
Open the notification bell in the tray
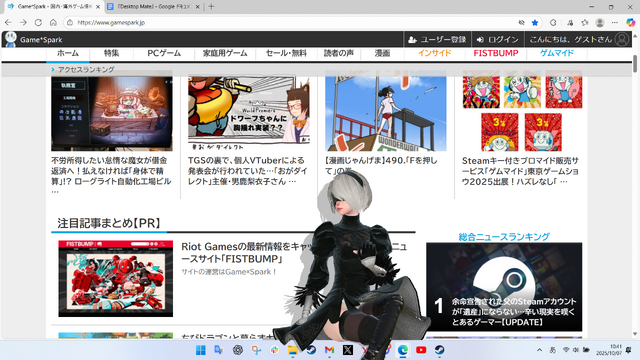(x=629, y=350)
